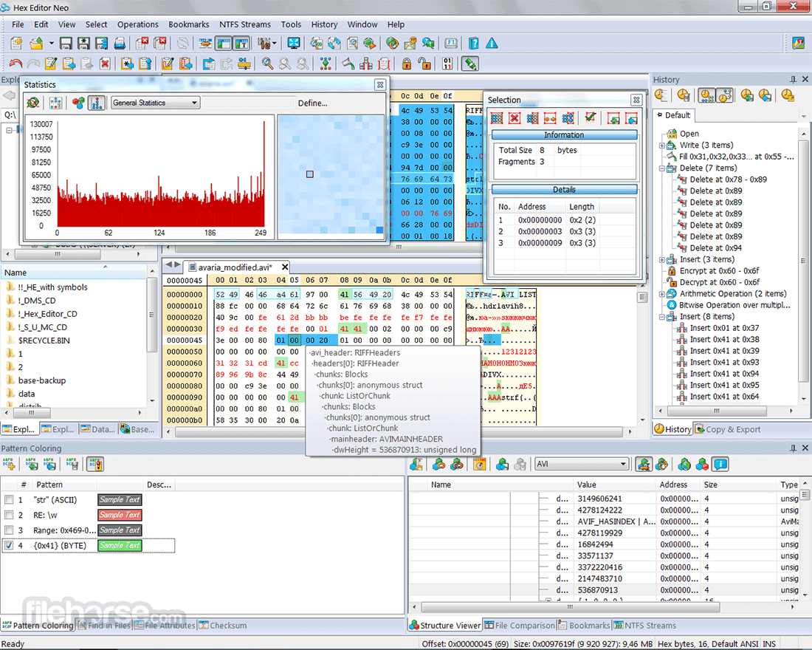The image size is (812, 650).
Task: Open the NTFS Streams menu
Action: coord(245,24)
